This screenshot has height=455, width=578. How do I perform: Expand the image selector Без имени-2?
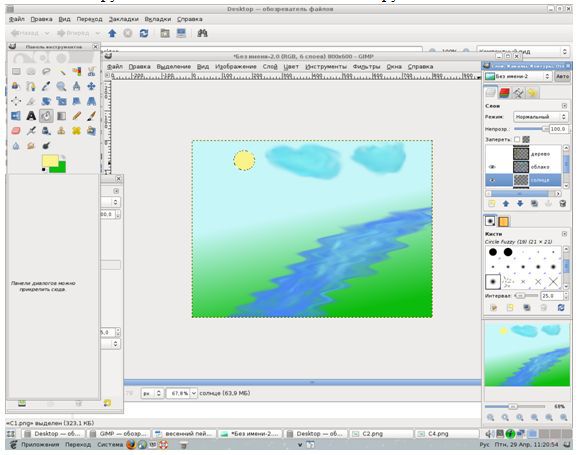click(518, 76)
